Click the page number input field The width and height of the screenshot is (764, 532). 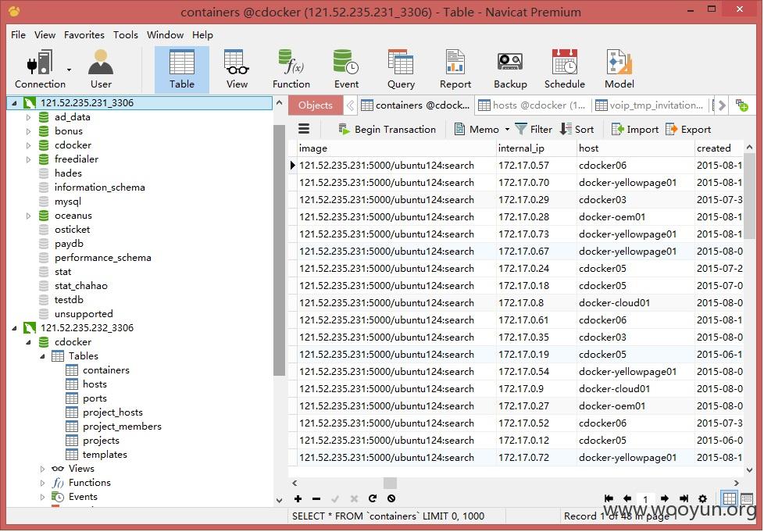645,499
